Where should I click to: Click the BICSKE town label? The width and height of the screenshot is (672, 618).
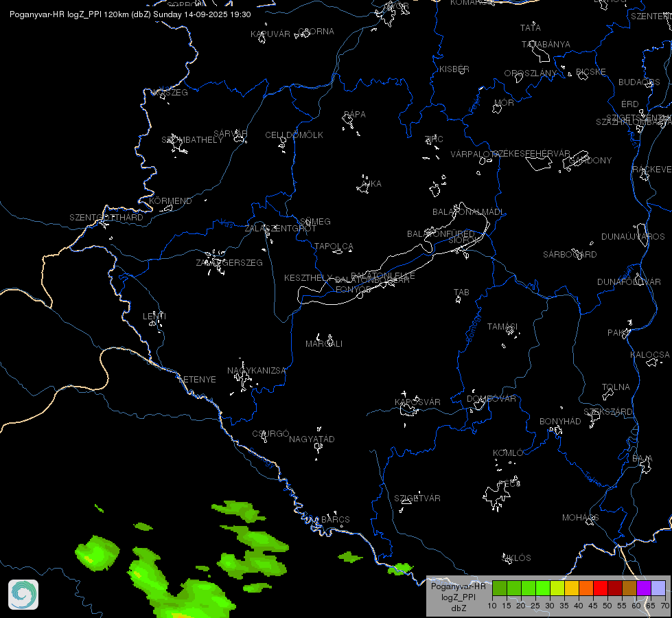[x=591, y=72]
